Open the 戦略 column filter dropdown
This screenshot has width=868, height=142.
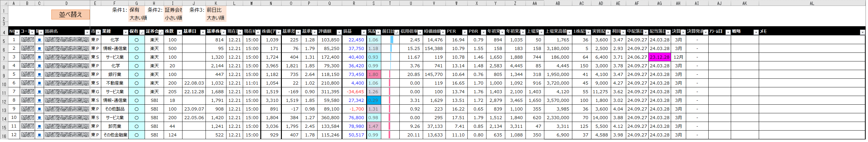click(x=756, y=32)
